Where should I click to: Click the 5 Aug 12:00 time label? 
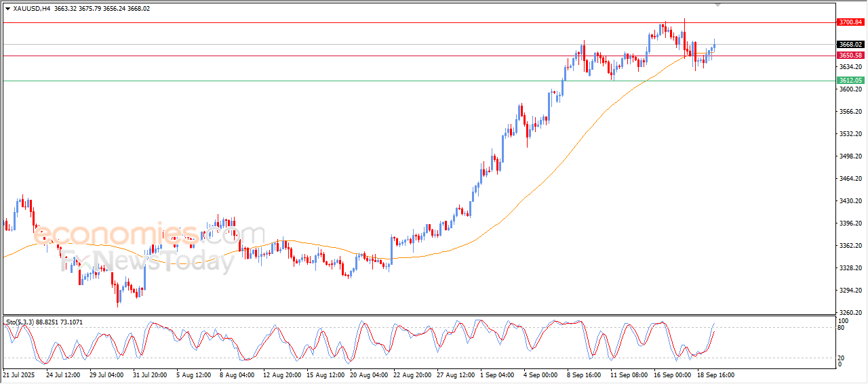click(x=194, y=375)
